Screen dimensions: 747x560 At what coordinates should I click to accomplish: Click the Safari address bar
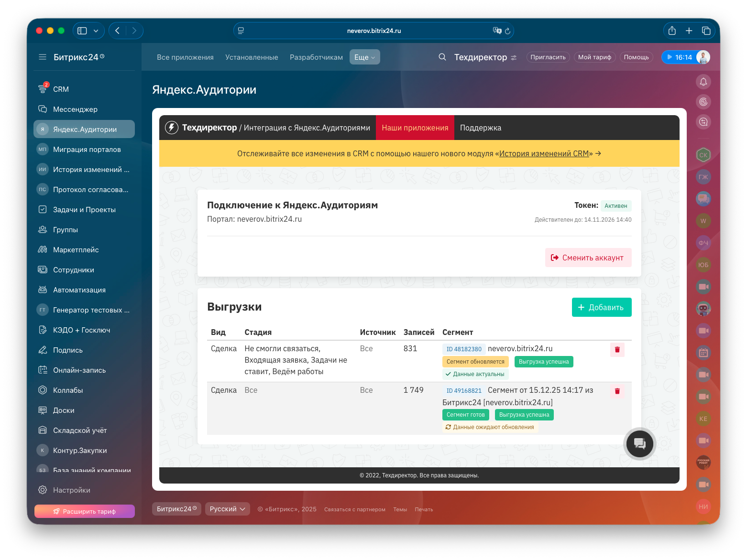pos(373,31)
